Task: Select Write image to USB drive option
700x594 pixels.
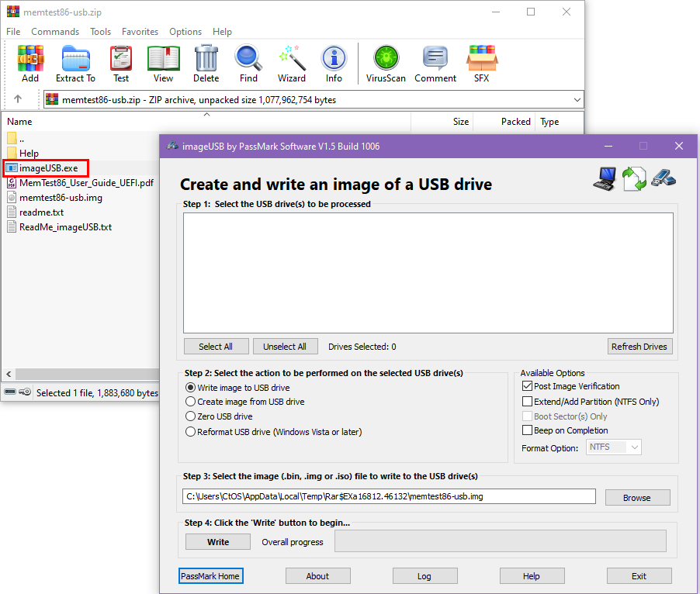Action: (x=237, y=388)
